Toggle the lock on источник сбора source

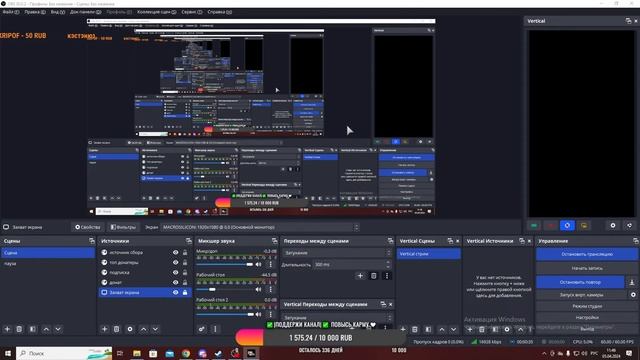point(185,253)
